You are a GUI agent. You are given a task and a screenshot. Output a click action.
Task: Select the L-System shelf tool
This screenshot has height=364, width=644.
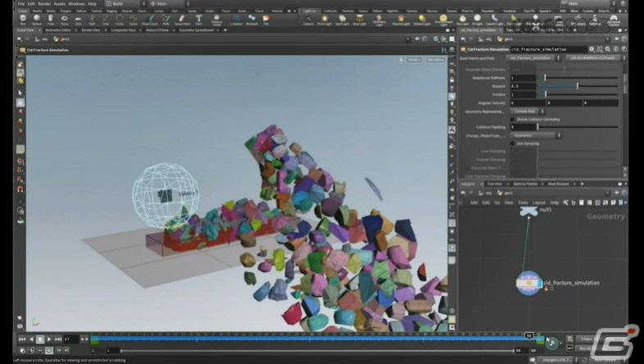[236, 20]
